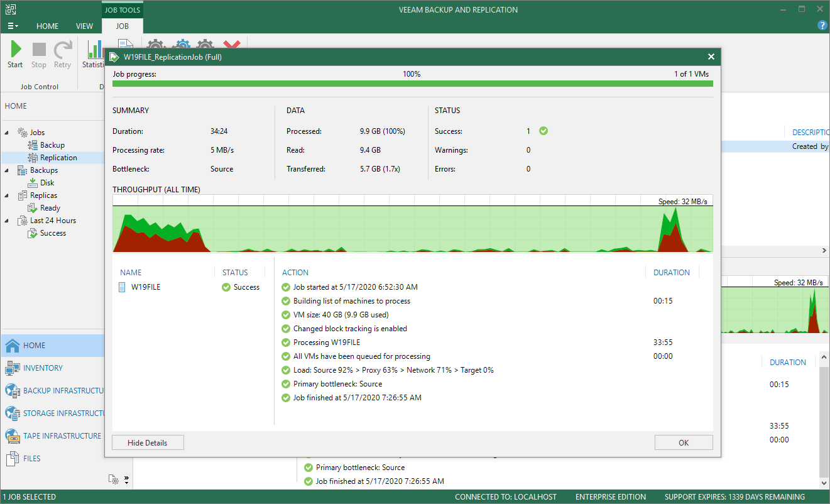This screenshot has width=830, height=504.
Task: Click the Veeam application logo icon
Action: pos(10,9)
